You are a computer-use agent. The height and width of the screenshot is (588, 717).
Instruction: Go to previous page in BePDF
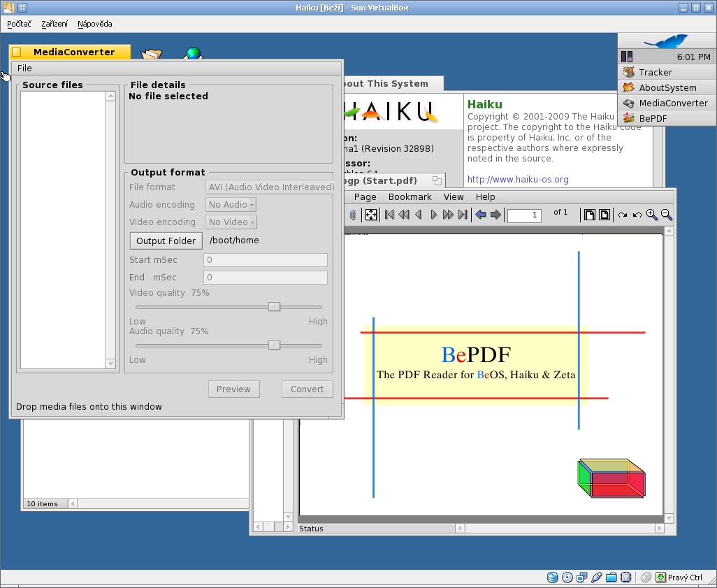(419, 215)
